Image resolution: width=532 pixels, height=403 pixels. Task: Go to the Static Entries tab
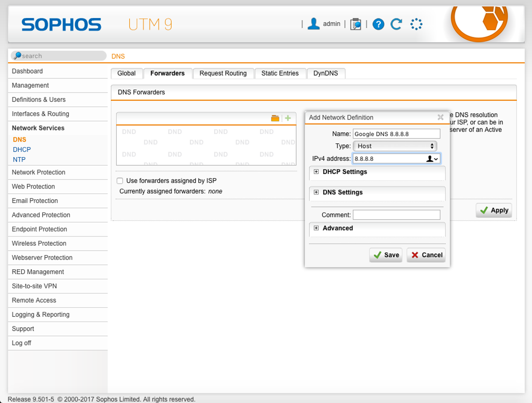[280, 74]
